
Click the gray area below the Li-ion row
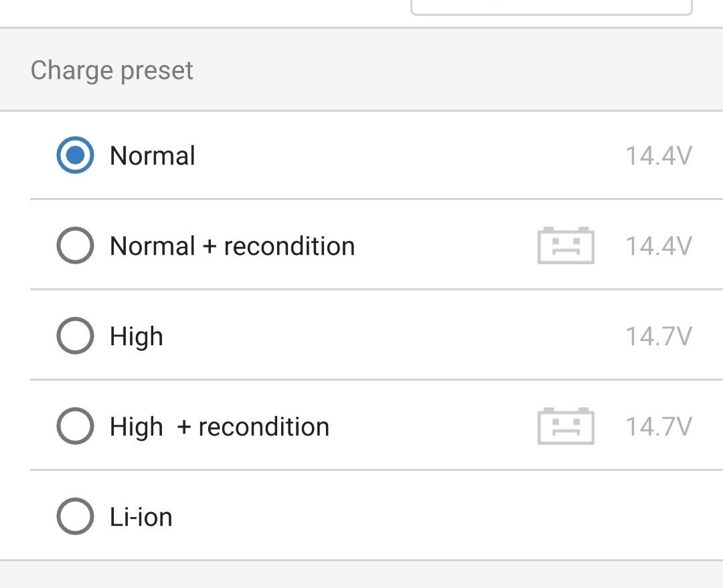[x=361, y=575]
